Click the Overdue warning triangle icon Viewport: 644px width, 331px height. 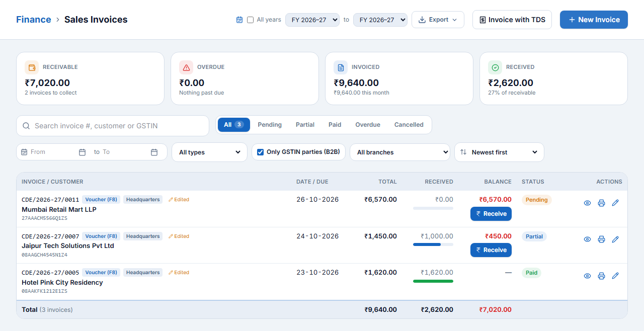[186, 67]
